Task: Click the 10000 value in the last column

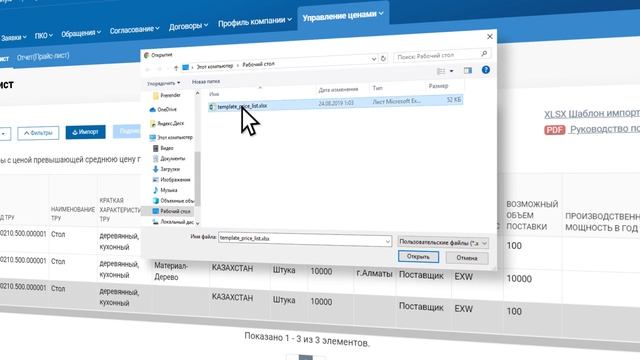Action: tap(519, 279)
